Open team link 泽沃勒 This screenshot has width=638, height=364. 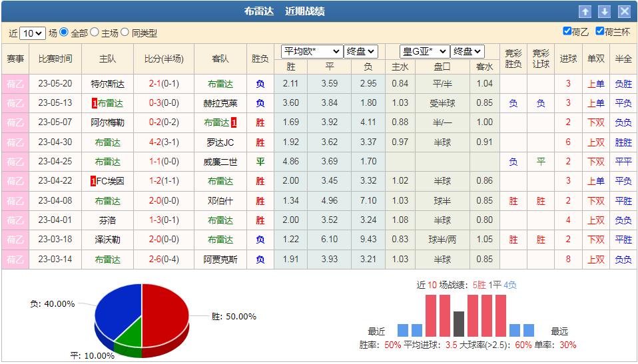tap(107, 240)
